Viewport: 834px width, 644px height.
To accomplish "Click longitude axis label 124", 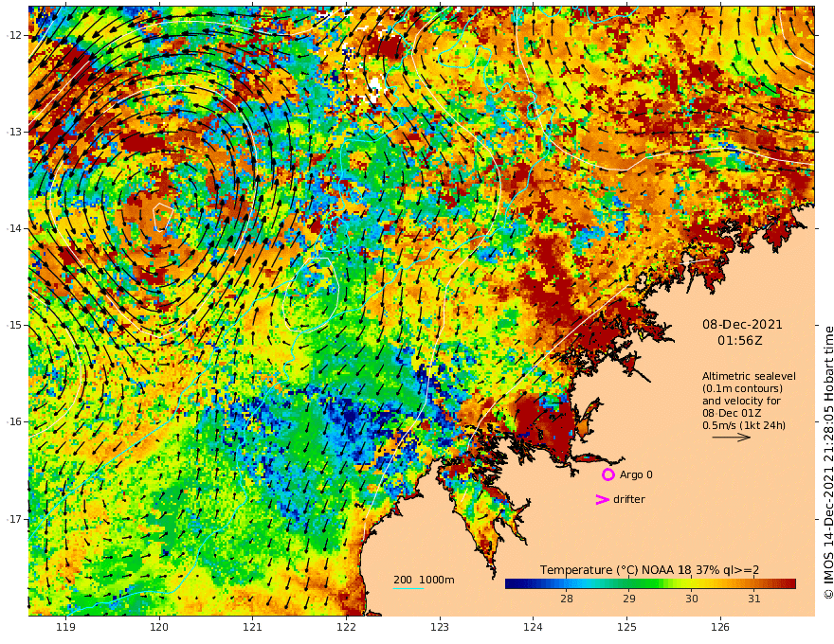I will (534, 627).
